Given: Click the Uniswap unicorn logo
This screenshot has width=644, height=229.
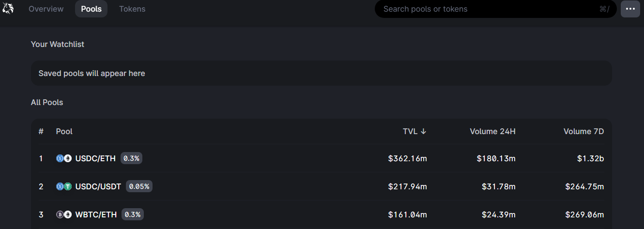Looking at the screenshot, I should coord(8,9).
